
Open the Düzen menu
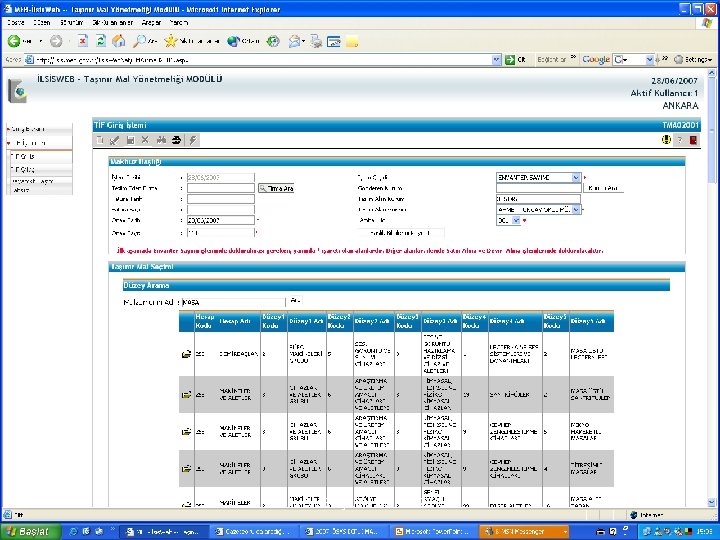(x=41, y=22)
